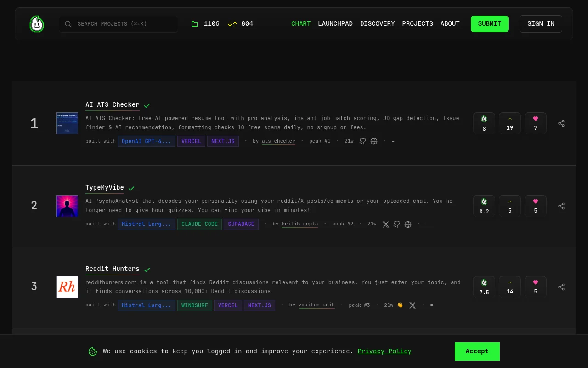The height and width of the screenshot is (368, 588).
Task: Select the CHART menu item
Action: pos(301,23)
